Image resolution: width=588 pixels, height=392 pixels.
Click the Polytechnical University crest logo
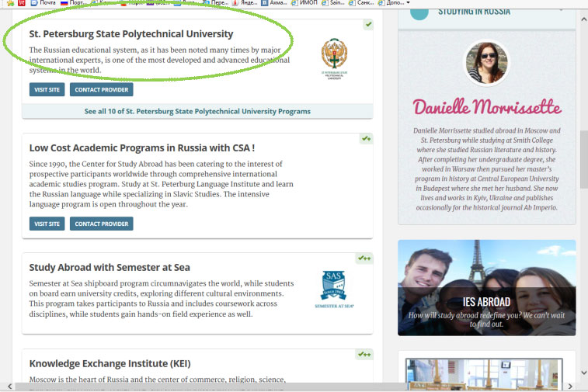(334, 58)
